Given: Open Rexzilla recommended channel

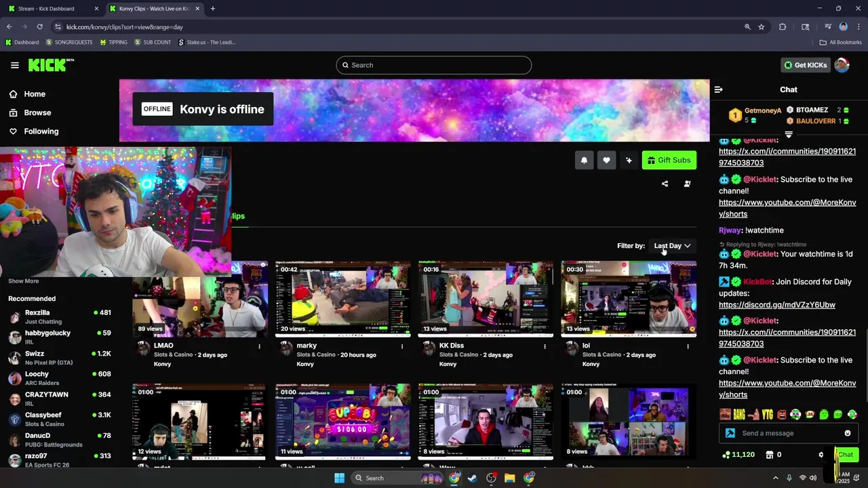Looking at the screenshot, I should pyautogui.click(x=60, y=317).
